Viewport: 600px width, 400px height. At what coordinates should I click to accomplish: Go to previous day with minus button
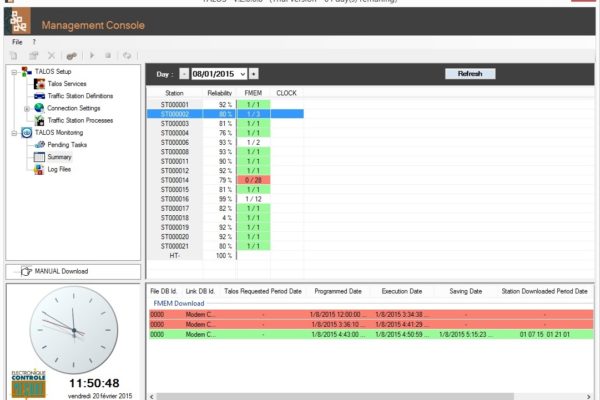click(184, 74)
